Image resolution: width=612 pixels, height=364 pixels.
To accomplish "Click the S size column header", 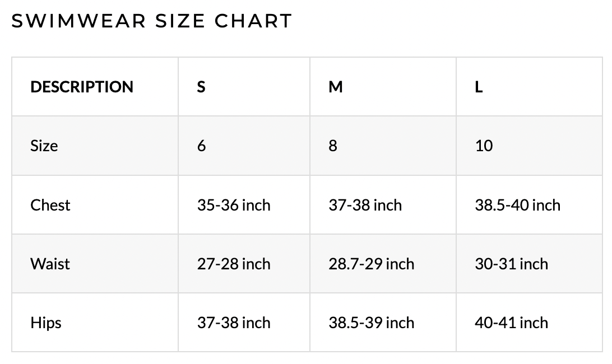I will 201,87.
